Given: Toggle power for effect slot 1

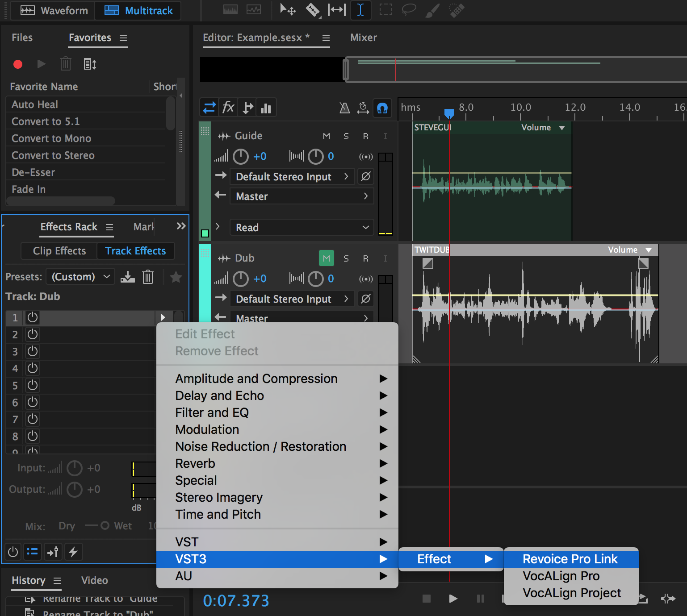Looking at the screenshot, I should 32,317.
